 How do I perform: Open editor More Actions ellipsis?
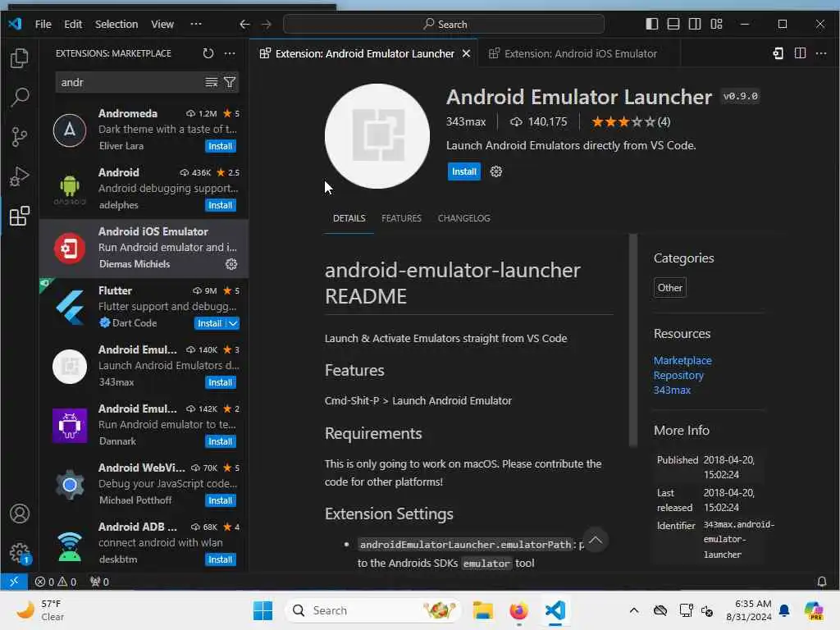tap(821, 53)
